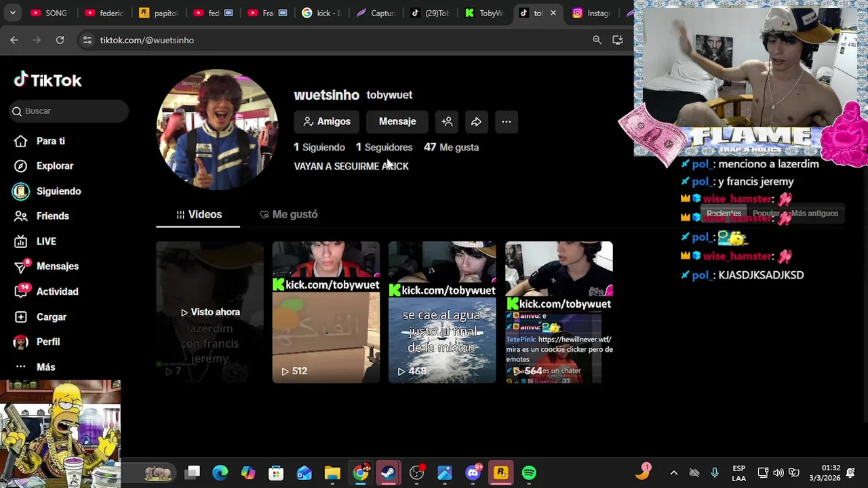868x488 pixels.
Task: Select the Recientes chat filter
Action: [x=724, y=213]
